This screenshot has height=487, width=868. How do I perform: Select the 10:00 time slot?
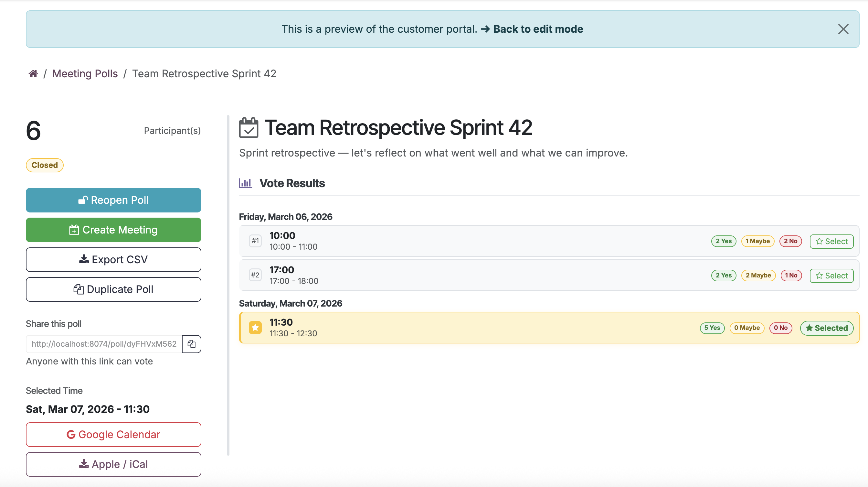831,241
